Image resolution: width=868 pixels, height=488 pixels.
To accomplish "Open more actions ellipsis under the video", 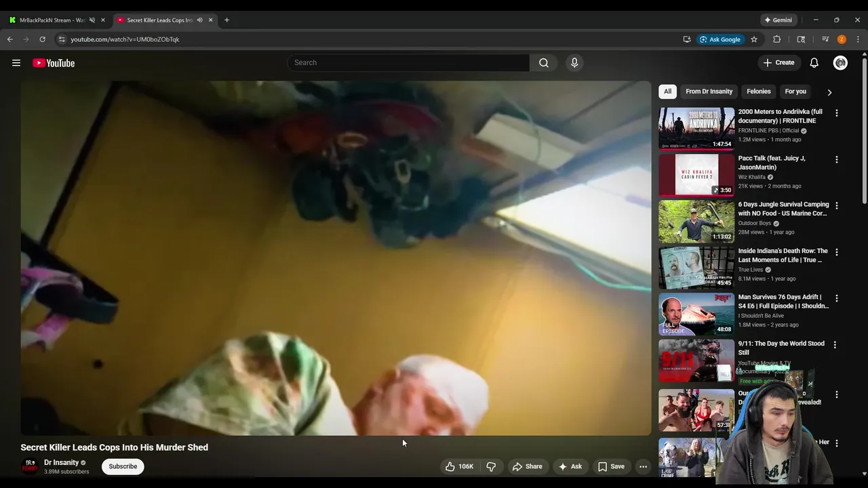I will coord(643,466).
